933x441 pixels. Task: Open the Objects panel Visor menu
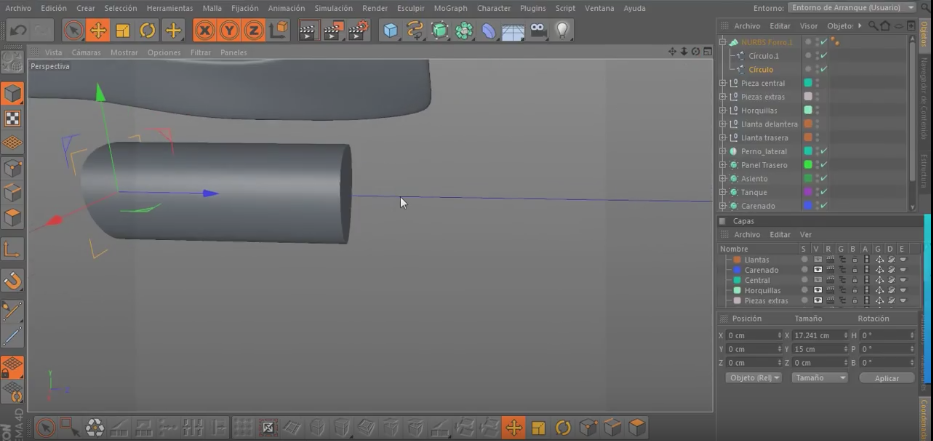pos(808,26)
